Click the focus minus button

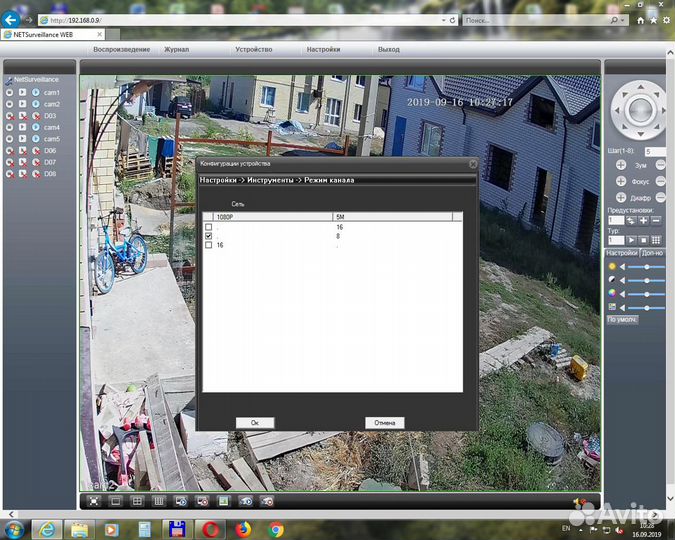[660, 181]
